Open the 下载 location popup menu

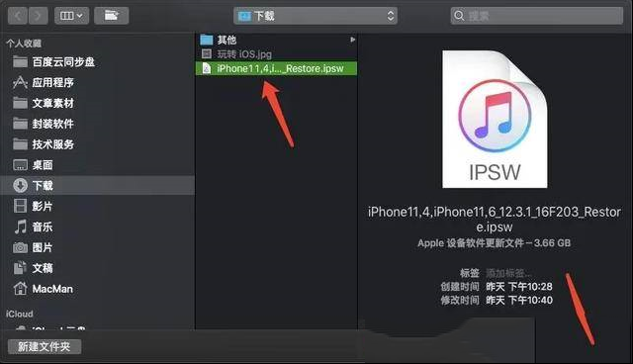click(316, 16)
